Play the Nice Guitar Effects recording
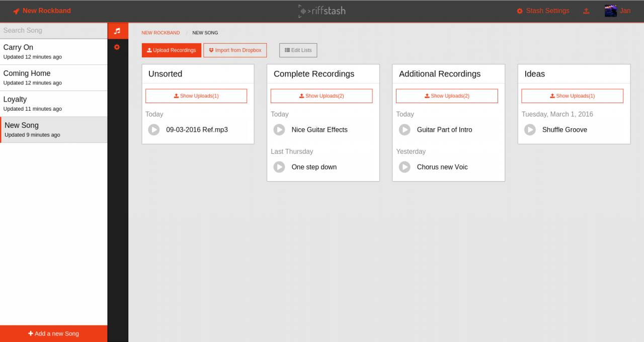644x342 pixels. [279, 130]
